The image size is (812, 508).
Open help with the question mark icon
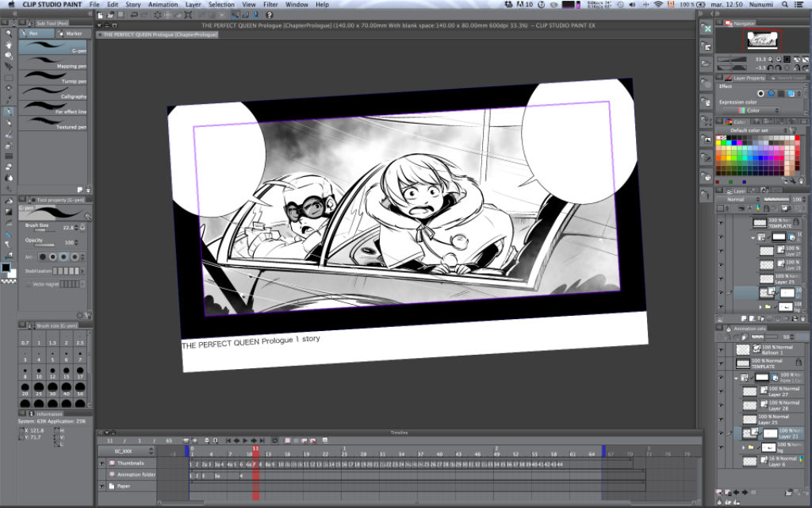[269, 15]
